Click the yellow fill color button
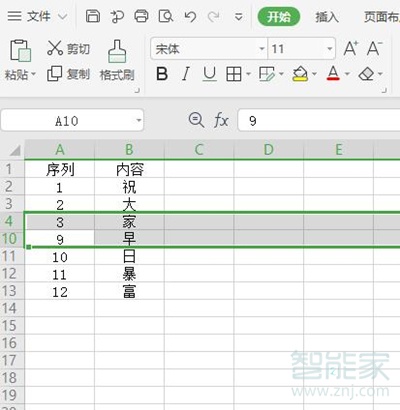 click(x=300, y=74)
